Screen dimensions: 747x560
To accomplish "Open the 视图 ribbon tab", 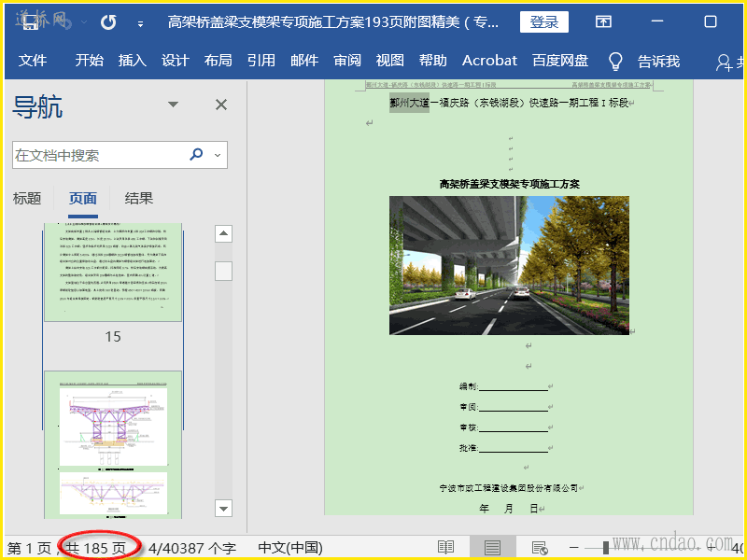I will click(390, 61).
